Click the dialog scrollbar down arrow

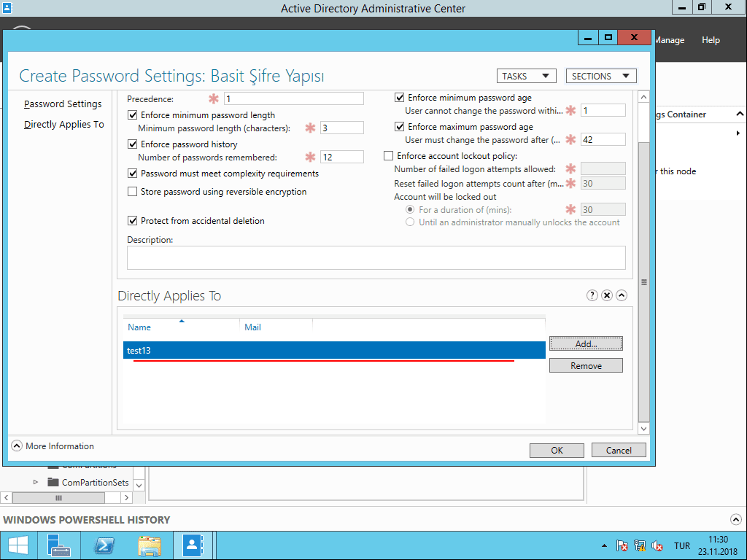(643, 429)
